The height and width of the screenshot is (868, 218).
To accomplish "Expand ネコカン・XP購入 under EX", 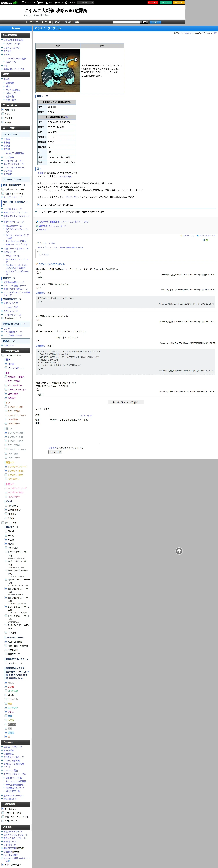I will 6,377.
